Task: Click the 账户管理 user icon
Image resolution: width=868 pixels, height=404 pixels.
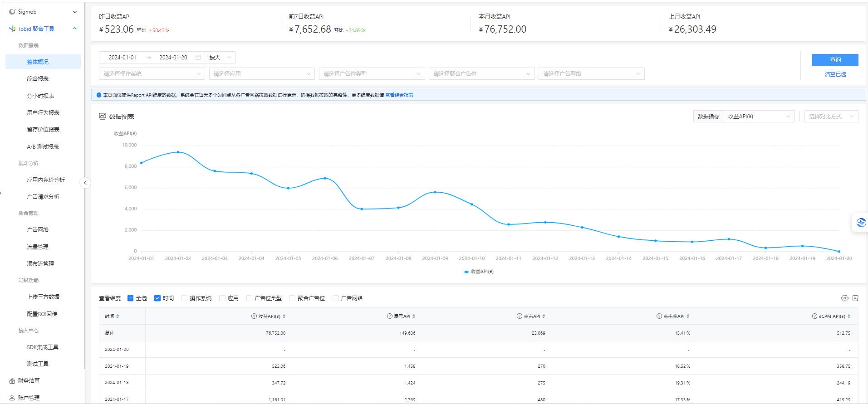Action: [12, 398]
